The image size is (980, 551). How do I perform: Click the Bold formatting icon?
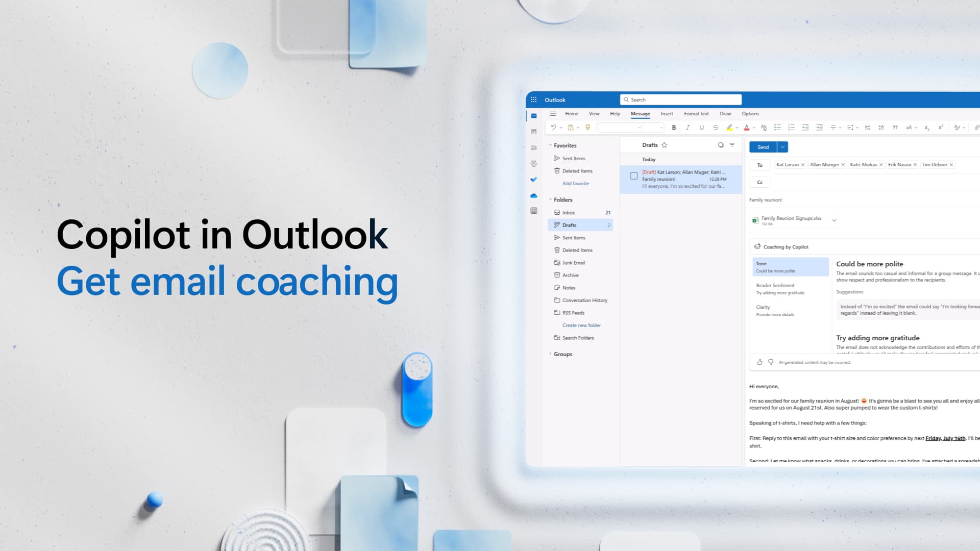click(x=674, y=128)
